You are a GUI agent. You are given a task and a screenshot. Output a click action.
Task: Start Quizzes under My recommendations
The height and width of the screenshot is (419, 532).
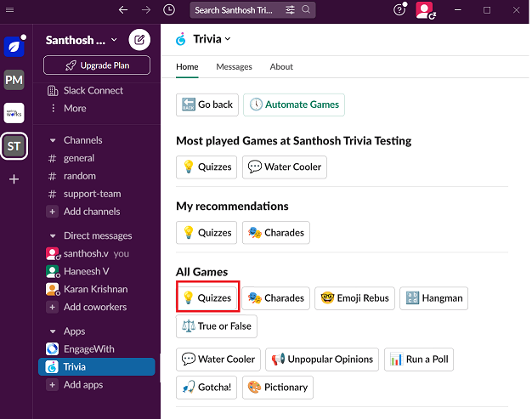(x=207, y=233)
